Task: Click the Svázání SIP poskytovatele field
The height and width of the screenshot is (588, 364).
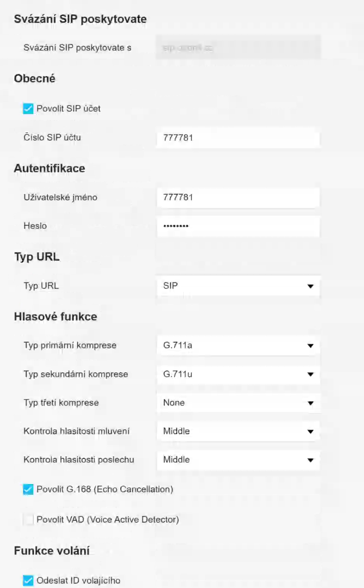Action: pyautogui.click(x=238, y=48)
